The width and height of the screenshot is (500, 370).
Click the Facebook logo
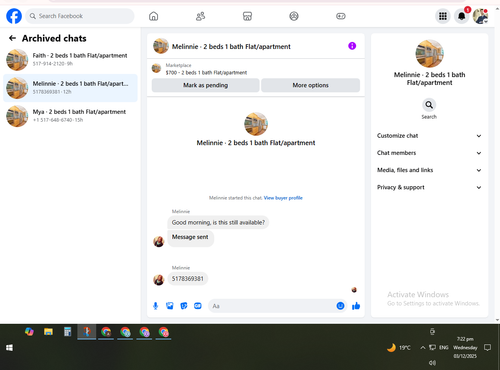tap(14, 16)
